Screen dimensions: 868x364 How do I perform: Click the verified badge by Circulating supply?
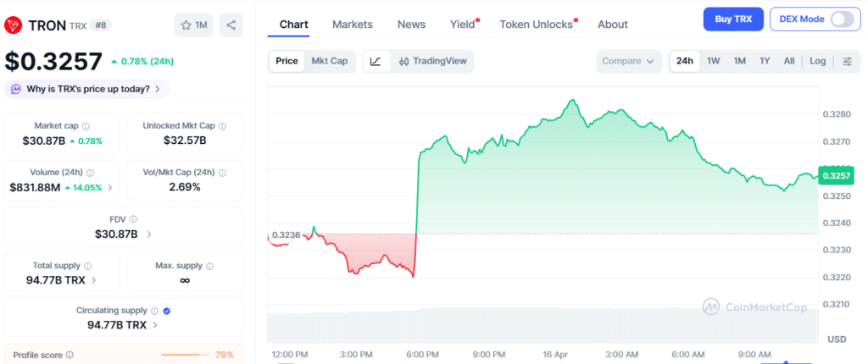coord(167,311)
